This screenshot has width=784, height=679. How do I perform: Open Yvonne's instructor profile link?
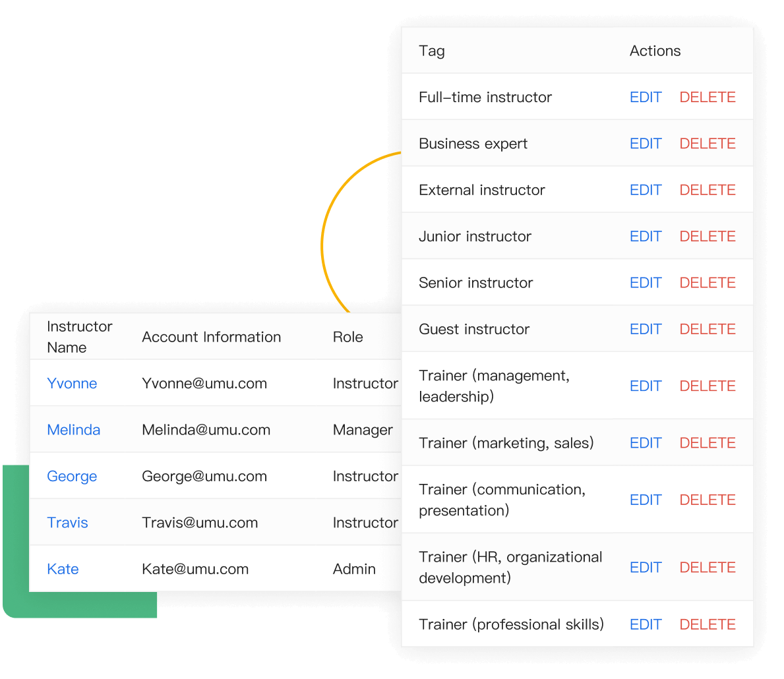click(x=72, y=384)
